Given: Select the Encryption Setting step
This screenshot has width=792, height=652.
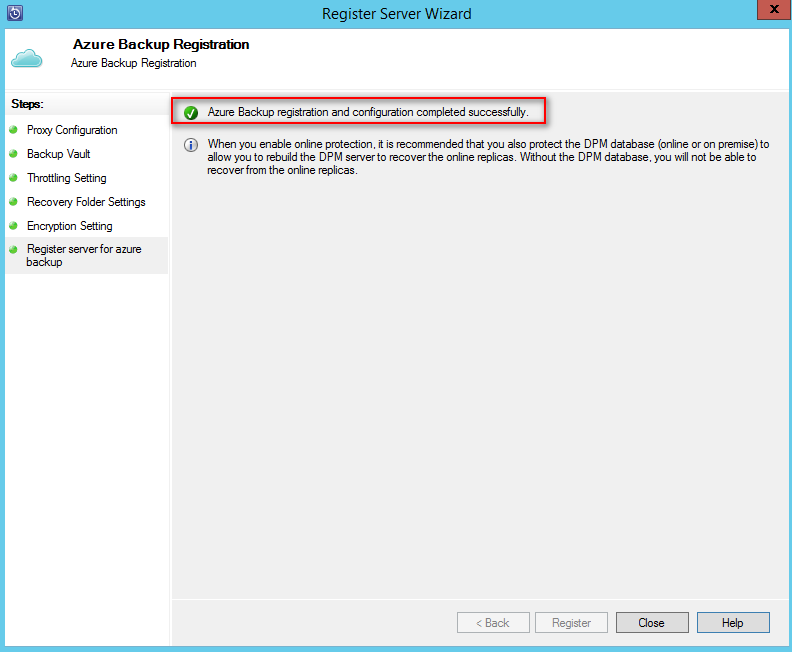Looking at the screenshot, I should tap(70, 226).
